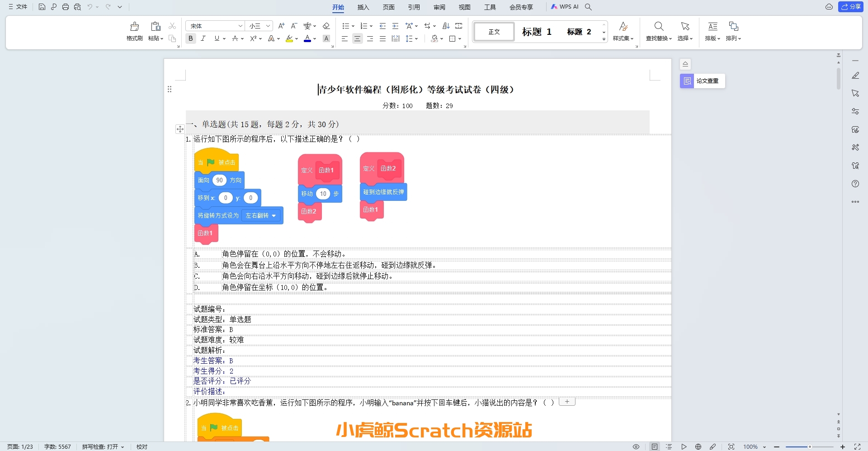
Task: Click the Paste (粘贴) clipboard icon
Action: click(x=156, y=27)
